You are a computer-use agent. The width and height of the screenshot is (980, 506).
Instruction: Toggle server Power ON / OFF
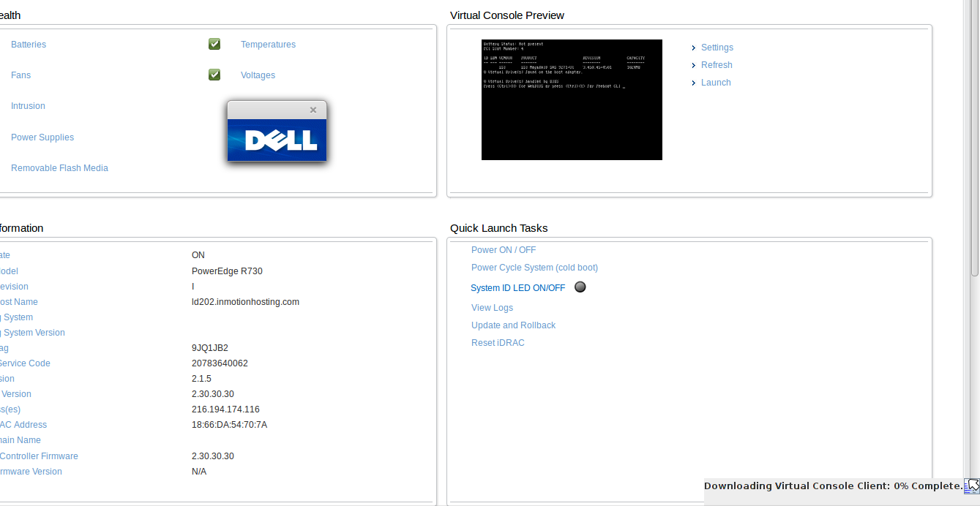(504, 250)
